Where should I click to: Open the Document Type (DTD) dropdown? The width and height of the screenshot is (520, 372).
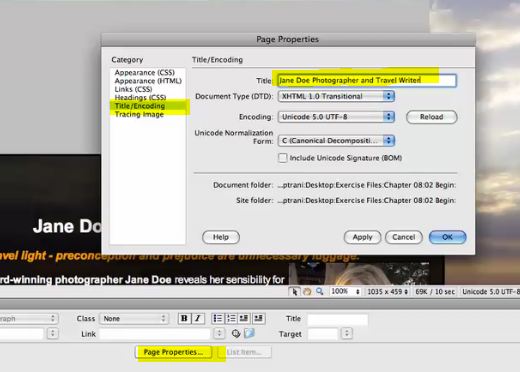coord(336,96)
